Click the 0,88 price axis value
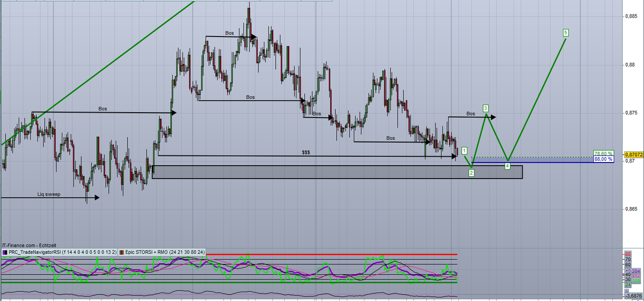Image resolution: width=644 pixels, height=301 pixels. 631,65
